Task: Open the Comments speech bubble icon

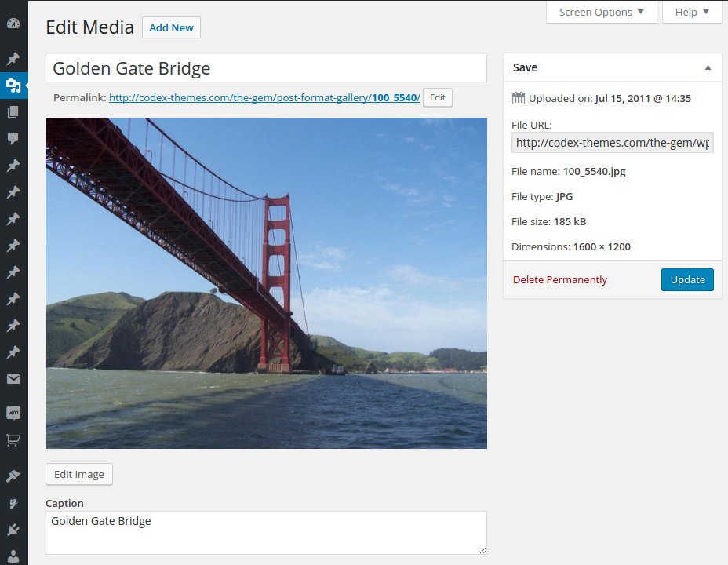Action: (x=13, y=139)
